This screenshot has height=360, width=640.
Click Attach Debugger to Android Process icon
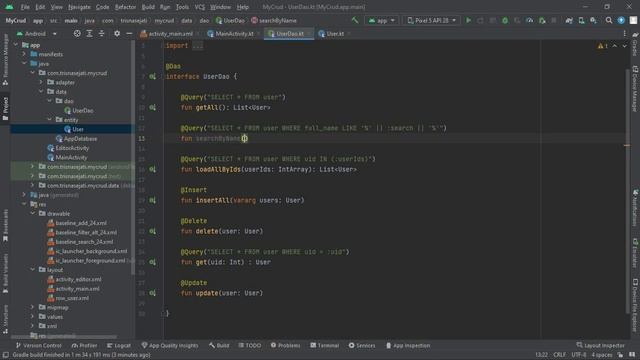pyautogui.click(x=542, y=20)
